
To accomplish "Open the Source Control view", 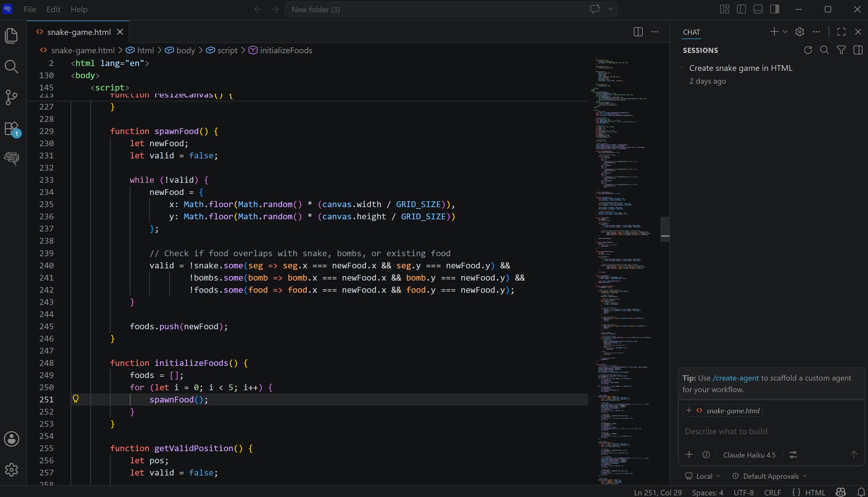I will [x=12, y=97].
